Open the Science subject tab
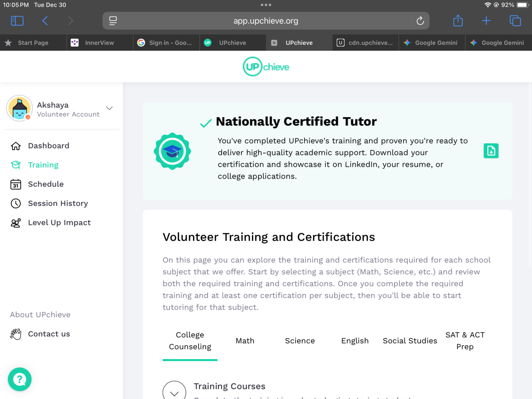The height and width of the screenshot is (399, 532). click(300, 341)
